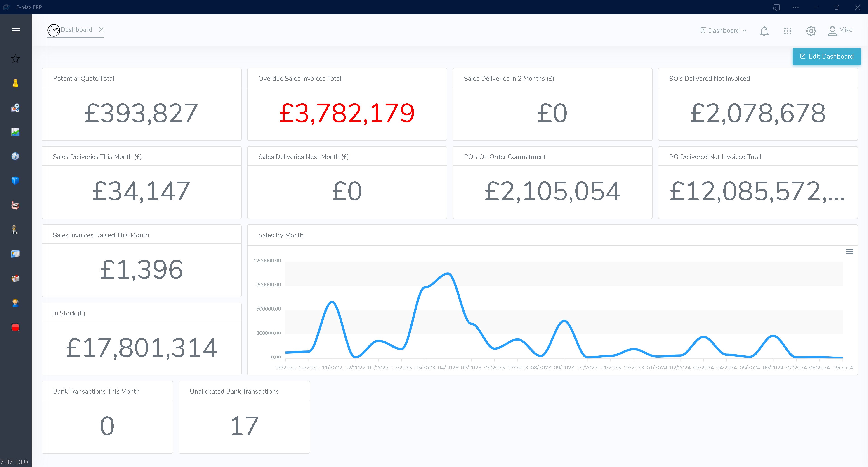The height and width of the screenshot is (467, 868).
Task: Click the red stop sidebar icon
Action: tap(15, 327)
